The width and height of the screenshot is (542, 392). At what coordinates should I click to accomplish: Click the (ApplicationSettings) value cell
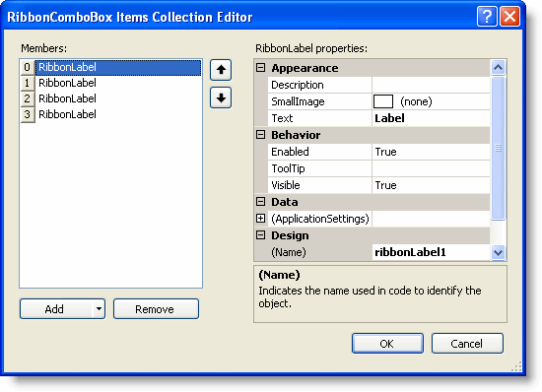431,219
